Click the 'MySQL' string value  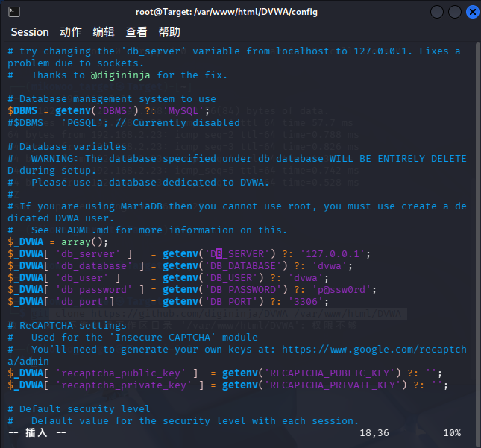point(183,111)
